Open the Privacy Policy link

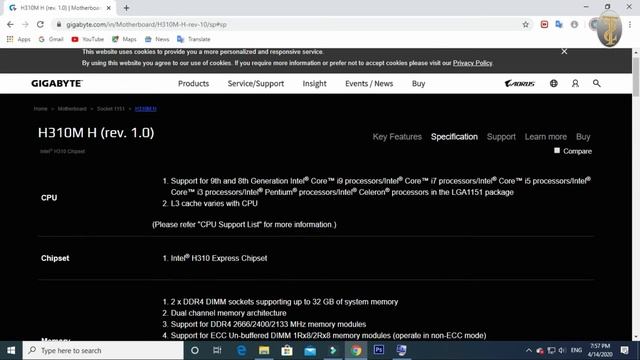(x=472, y=63)
